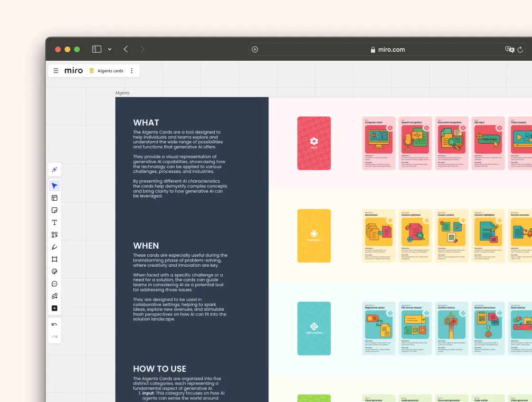The height and width of the screenshot is (402, 532).
Task: Select the Speech recognition card
Action: pos(415,143)
